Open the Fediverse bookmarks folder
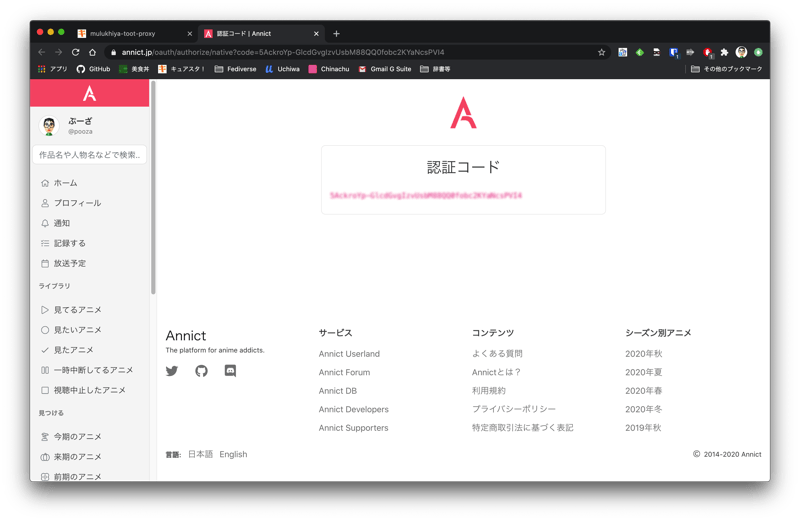This screenshot has height=521, width=800. pyautogui.click(x=236, y=69)
